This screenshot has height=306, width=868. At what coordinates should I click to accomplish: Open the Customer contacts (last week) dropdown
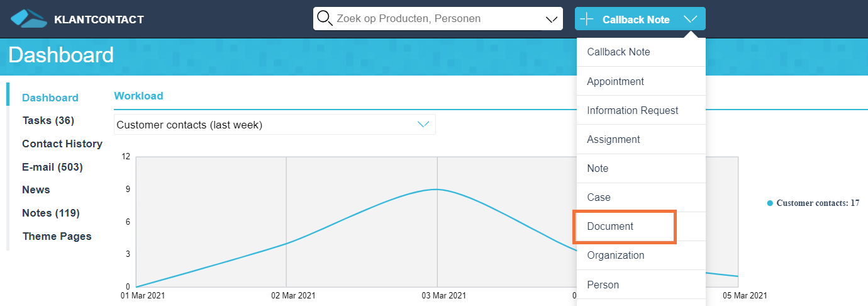pyautogui.click(x=275, y=125)
